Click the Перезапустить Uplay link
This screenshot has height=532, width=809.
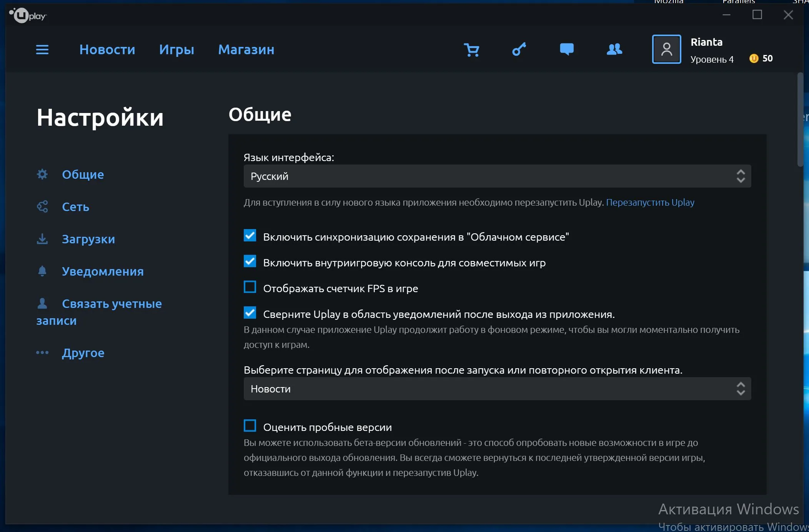[650, 202]
